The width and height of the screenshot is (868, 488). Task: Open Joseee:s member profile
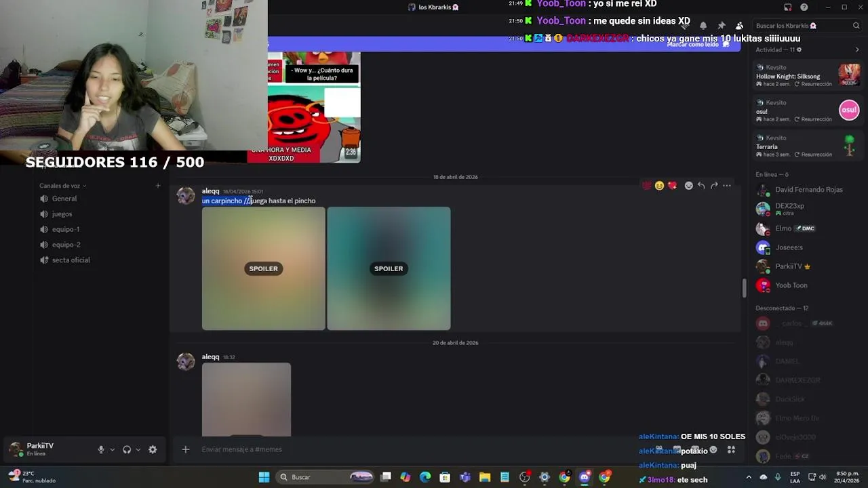coord(808,247)
